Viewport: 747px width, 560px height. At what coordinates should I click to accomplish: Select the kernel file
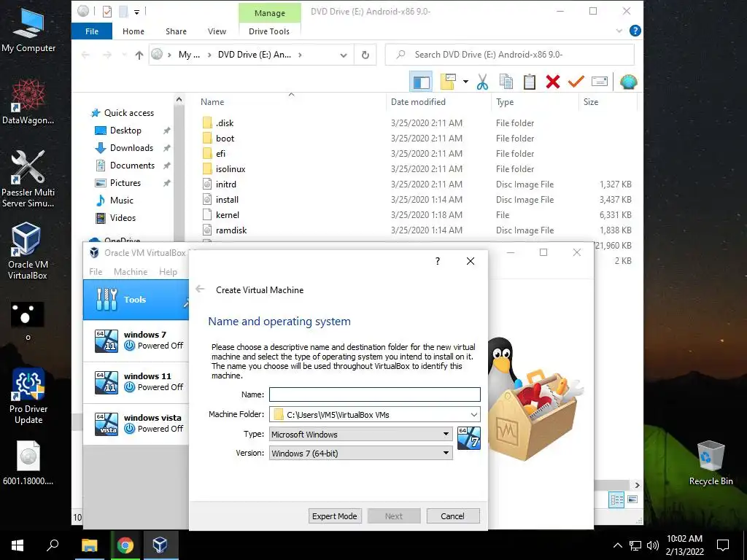click(228, 215)
